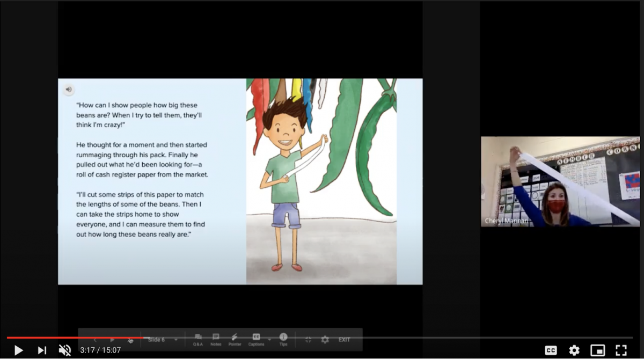The width and height of the screenshot is (644, 359).
Task: Click the text "How can I show people"
Action: (x=113, y=105)
